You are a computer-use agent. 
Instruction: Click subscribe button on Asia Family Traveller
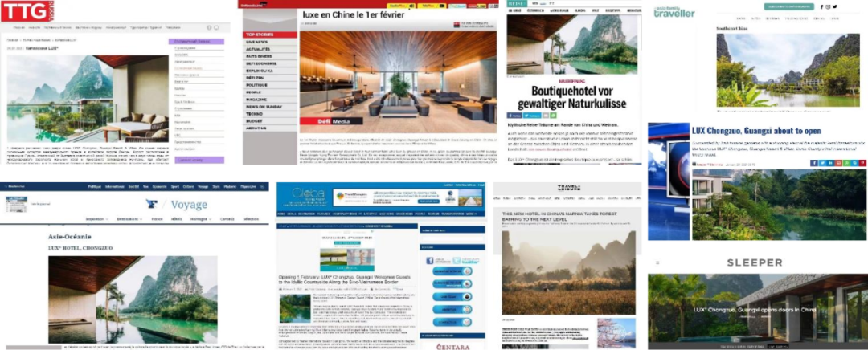(789, 6)
